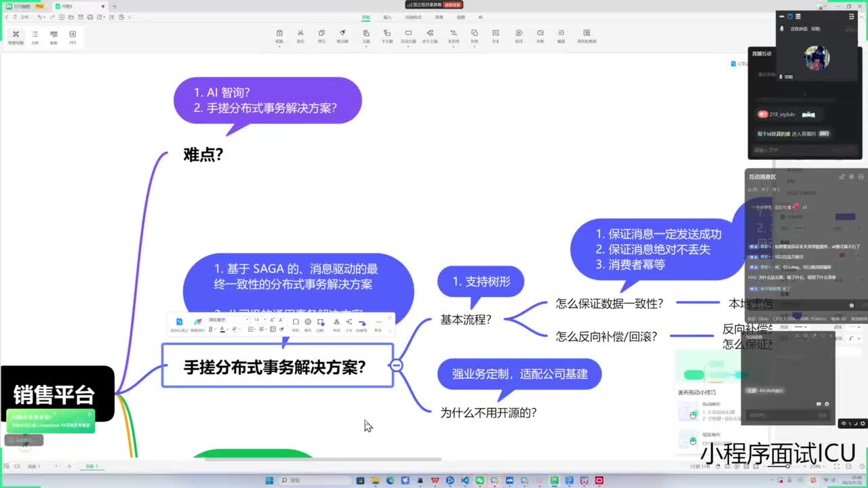Insert a relationship line from the toolbar
The width and height of the screenshot is (868, 488).
453,35
